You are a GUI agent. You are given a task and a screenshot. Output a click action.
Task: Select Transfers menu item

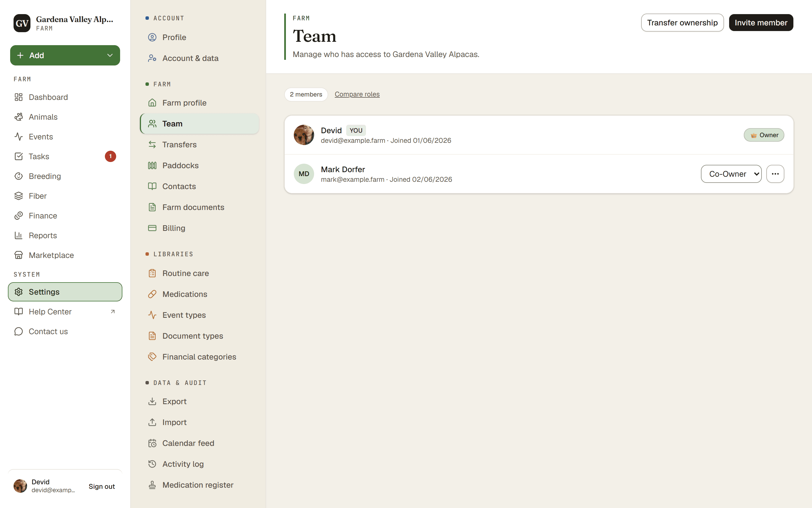tap(199, 144)
